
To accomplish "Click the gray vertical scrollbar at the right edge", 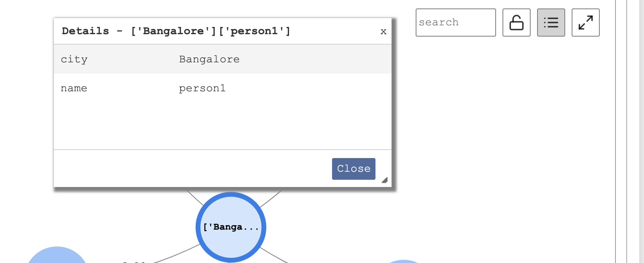I will tap(642, 131).
